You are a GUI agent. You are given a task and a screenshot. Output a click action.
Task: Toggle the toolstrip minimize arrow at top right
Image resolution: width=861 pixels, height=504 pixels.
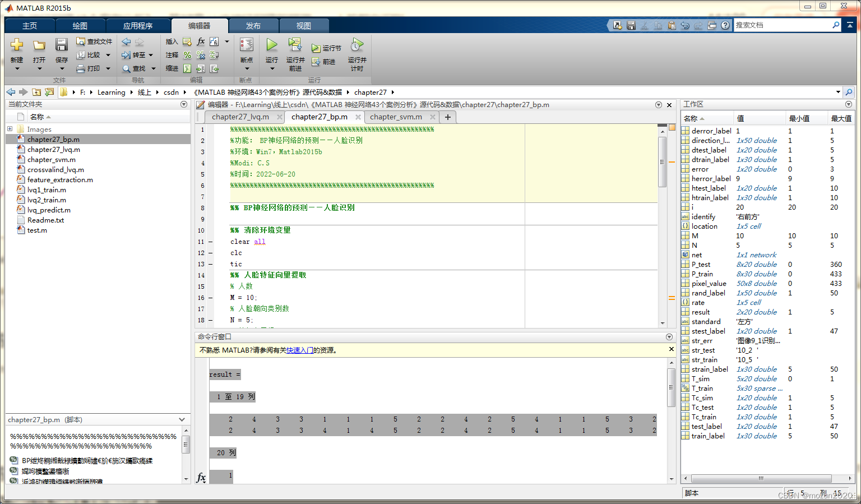(850, 25)
